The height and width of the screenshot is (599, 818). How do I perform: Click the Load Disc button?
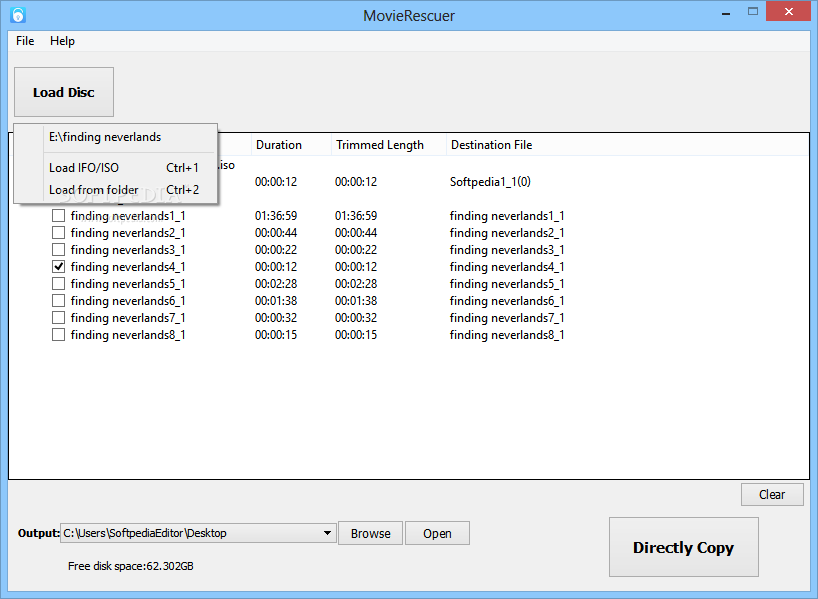64,92
